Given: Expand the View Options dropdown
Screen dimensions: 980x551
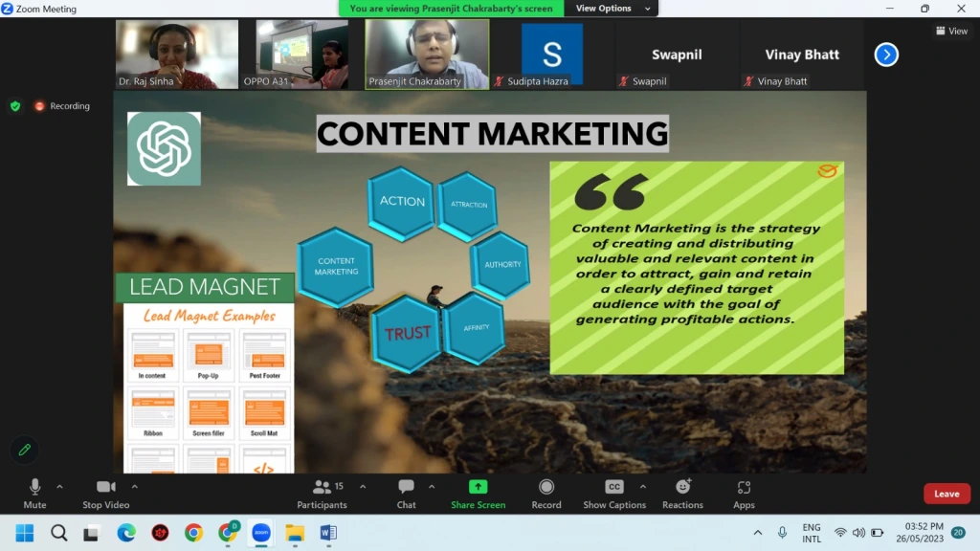Looking at the screenshot, I should tap(611, 9).
